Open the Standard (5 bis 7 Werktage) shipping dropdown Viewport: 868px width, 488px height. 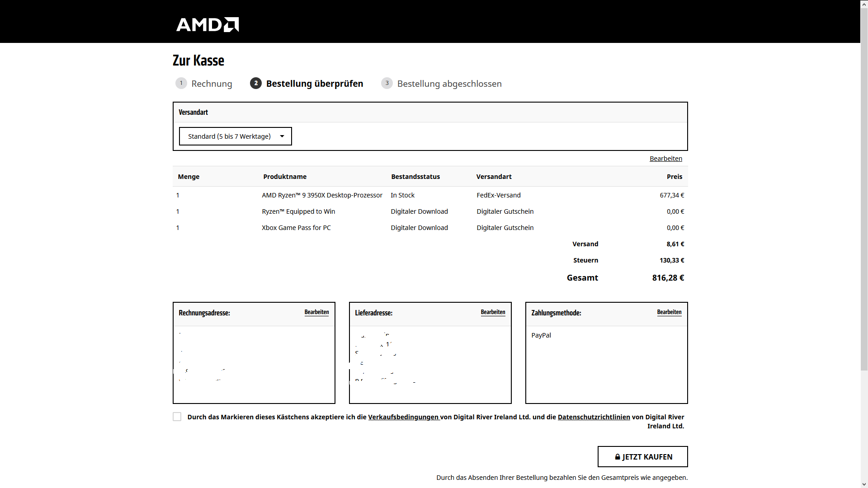click(235, 136)
